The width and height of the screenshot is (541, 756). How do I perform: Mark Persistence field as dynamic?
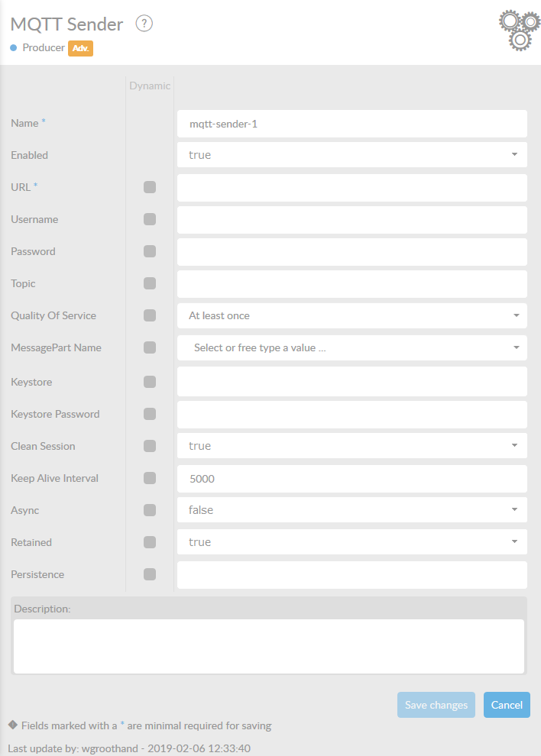(x=150, y=574)
